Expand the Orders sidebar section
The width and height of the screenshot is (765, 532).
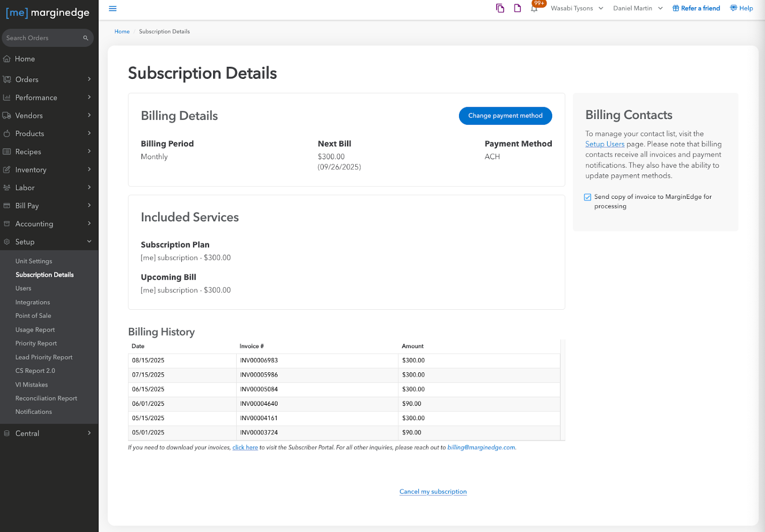tap(48, 79)
